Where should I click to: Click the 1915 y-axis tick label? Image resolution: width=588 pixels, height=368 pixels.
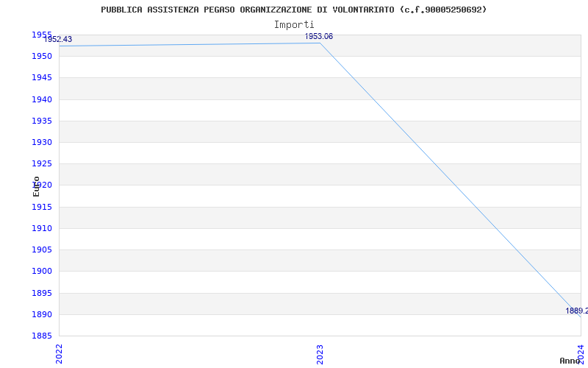point(42,207)
